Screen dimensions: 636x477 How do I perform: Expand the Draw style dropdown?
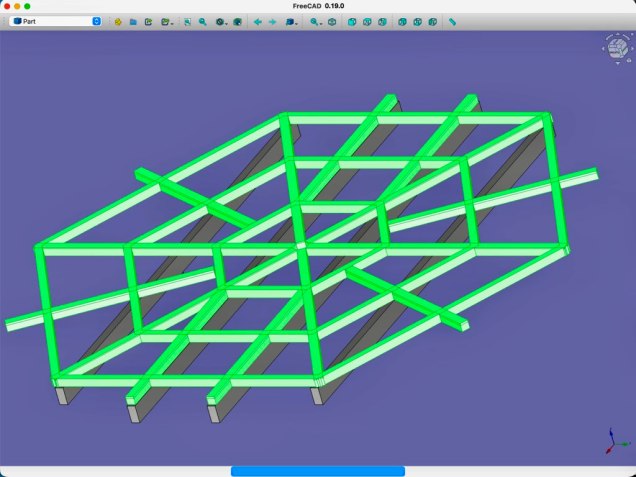[221, 21]
